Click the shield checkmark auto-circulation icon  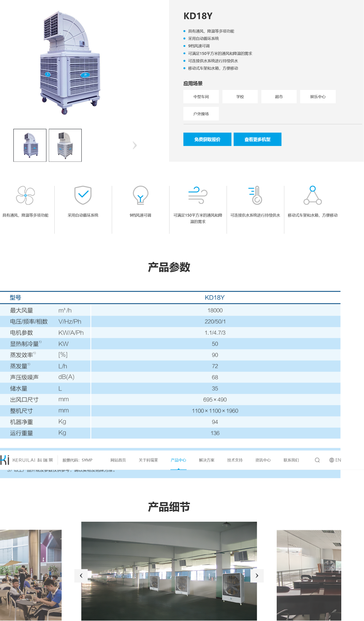(x=83, y=195)
